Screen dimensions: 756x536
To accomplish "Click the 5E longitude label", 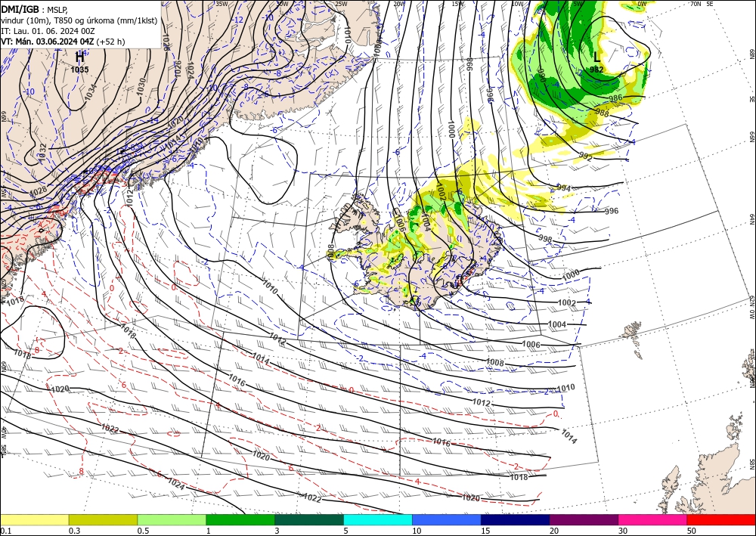I will (x=710, y=4).
